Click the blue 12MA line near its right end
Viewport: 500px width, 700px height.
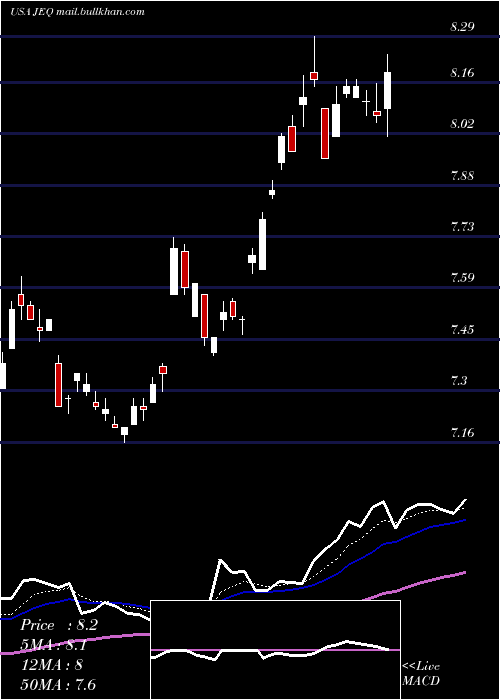[458, 522]
